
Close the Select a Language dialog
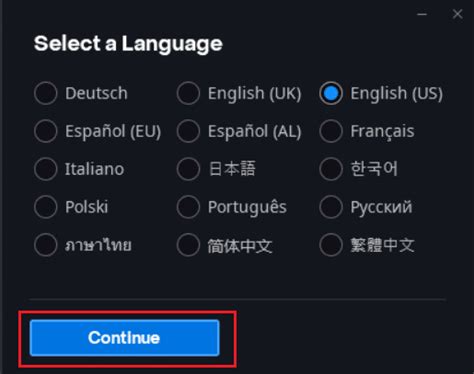click(457, 14)
